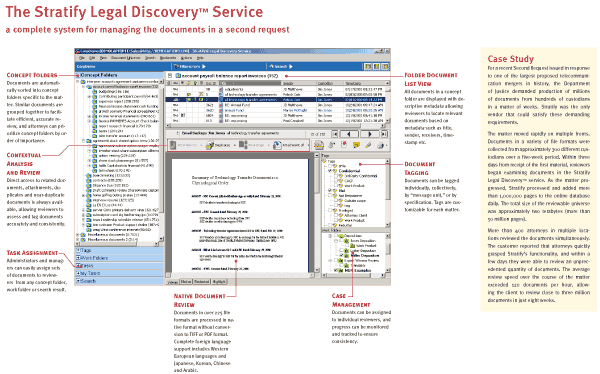Viewport: 600px width, 374px height.
Task: Toggle the Miller Deposition work folder checkbox
Action: tap(342, 255)
